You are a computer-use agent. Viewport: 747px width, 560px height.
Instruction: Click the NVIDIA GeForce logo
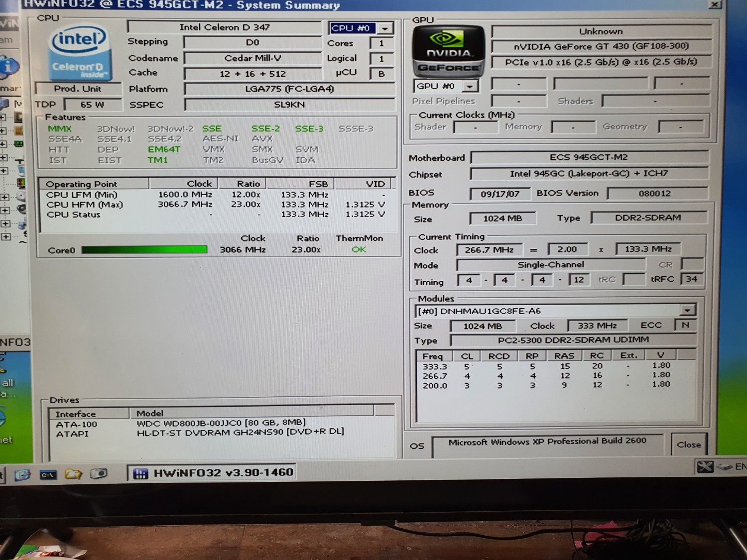pos(448,51)
